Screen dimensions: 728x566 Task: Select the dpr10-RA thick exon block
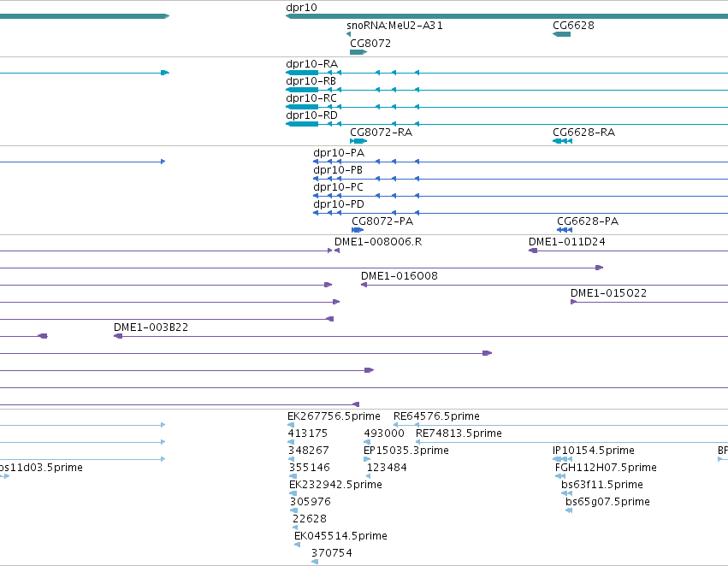[302, 73]
